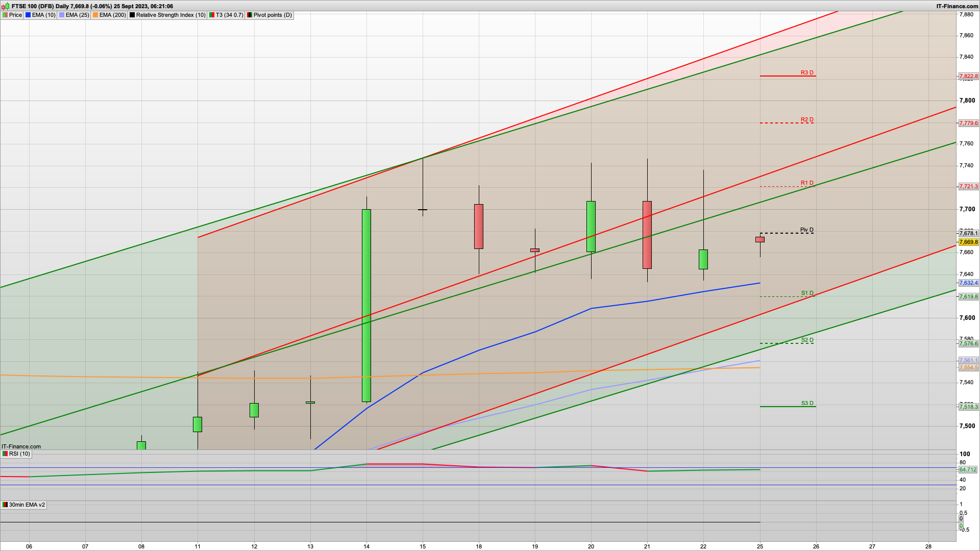Click date label 06 on time axis
The height and width of the screenshot is (551, 980).
point(29,546)
